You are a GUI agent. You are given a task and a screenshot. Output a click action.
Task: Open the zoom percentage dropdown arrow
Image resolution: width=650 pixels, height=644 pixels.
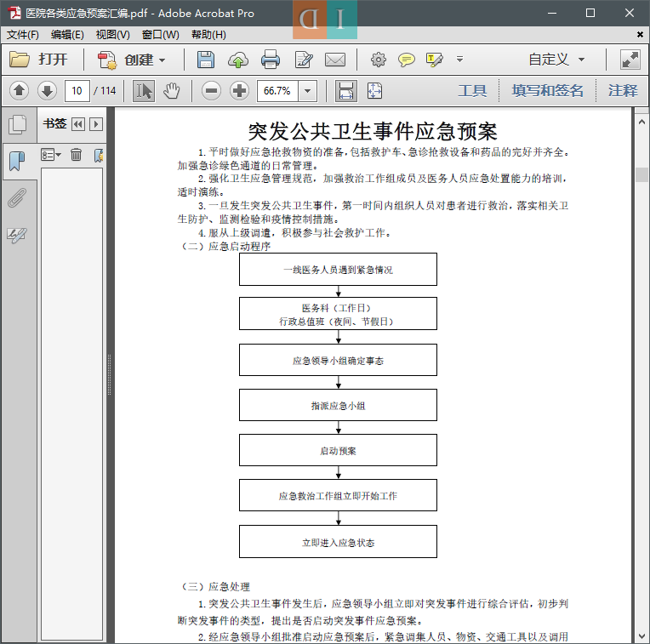[x=308, y=91]
